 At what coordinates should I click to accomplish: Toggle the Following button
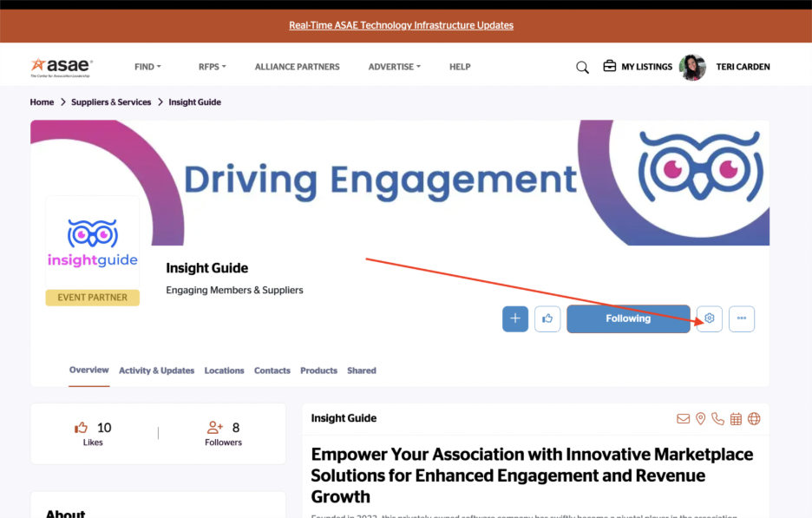click(628, 318)
